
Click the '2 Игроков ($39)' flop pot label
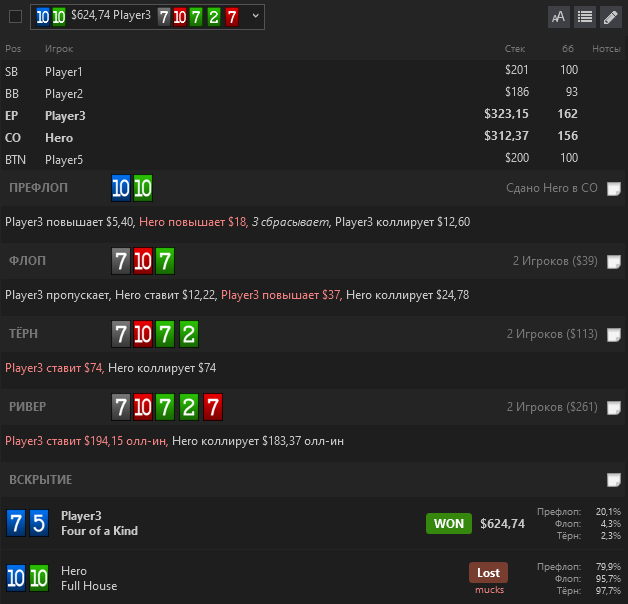(x=555, y=261)
